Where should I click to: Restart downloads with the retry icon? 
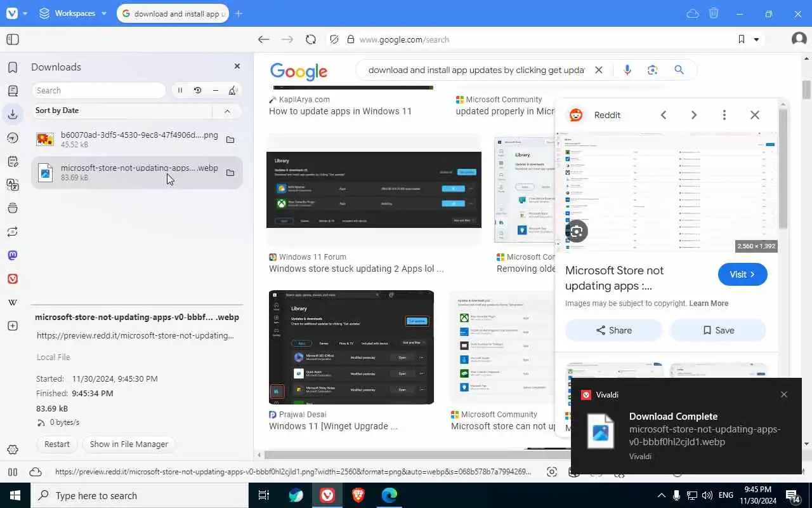pyautogui.click(x=198, y=90)
